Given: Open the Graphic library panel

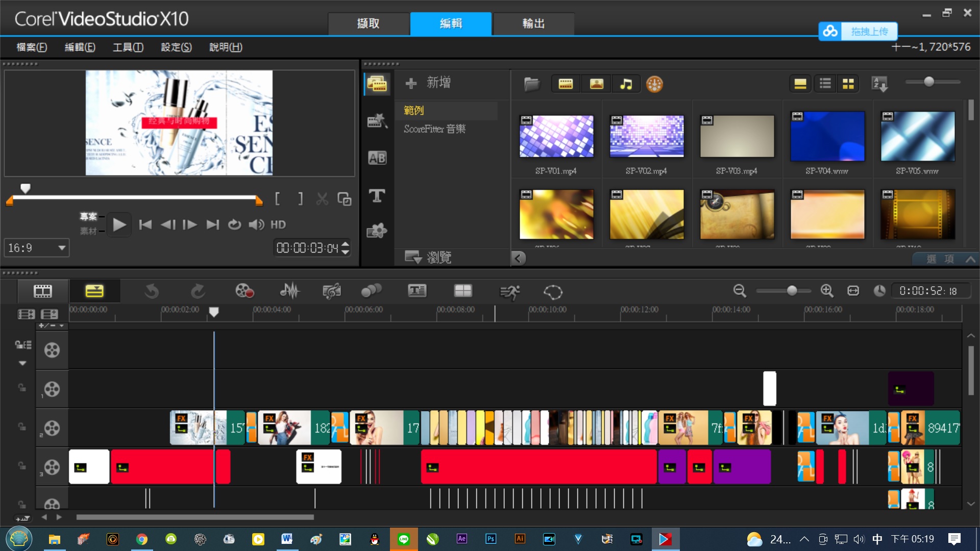Looking at the screenshot, I should [377, 231].
